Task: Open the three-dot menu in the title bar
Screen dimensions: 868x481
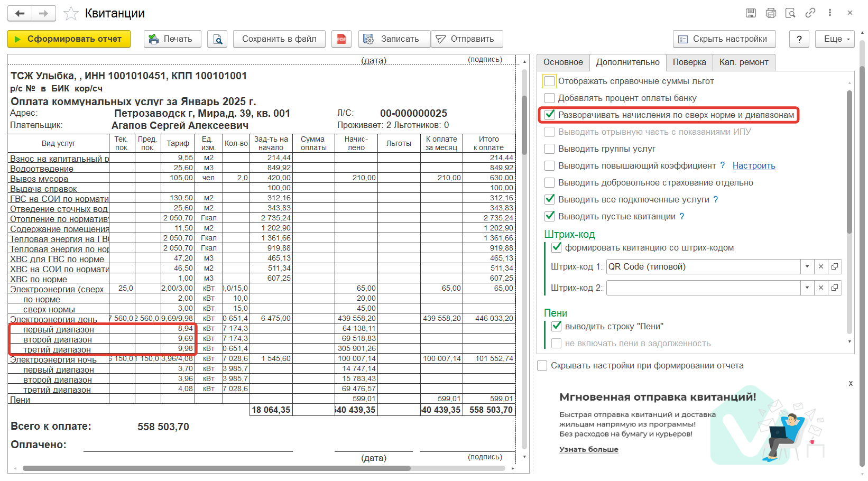Action: (830, 13)
